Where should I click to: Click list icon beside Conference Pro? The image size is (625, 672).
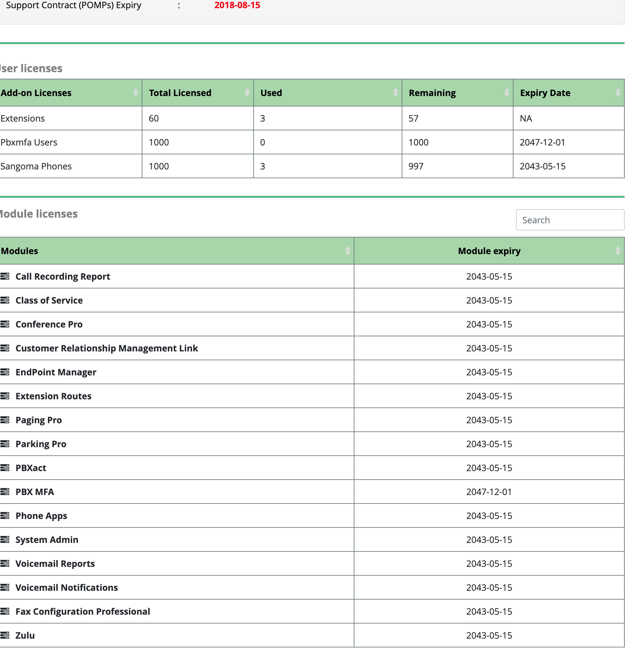5,324
